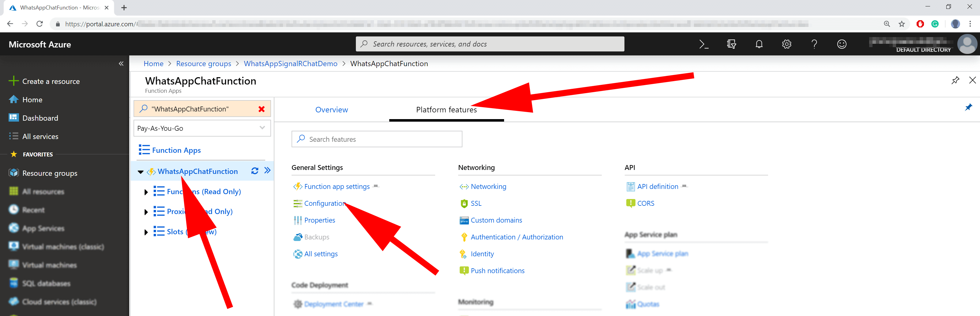980x316 pixels.
Task: Switch to the Overview tab
Action: (x=331, y=110)
